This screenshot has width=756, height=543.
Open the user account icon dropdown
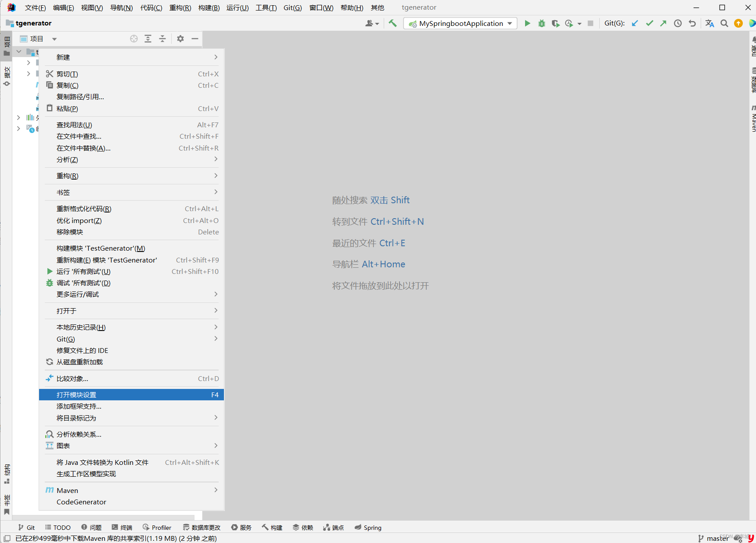click(372, 23)
